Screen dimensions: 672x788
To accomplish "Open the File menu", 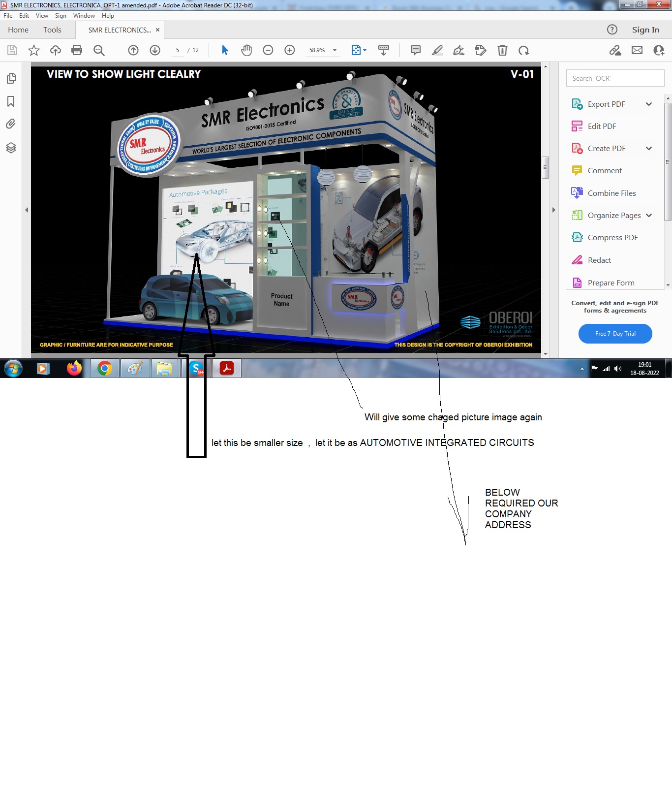I will [8, 16].
